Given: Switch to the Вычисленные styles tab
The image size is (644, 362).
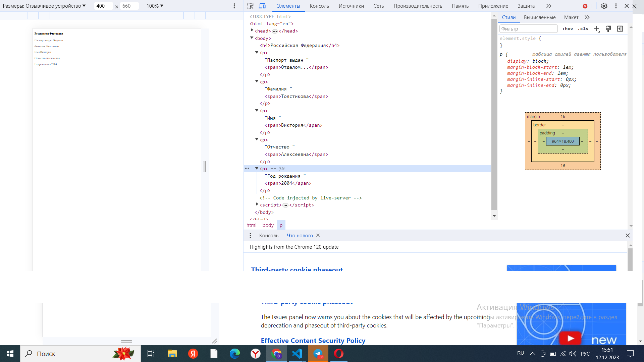Looking at the screenshot, I should (540, 17).
